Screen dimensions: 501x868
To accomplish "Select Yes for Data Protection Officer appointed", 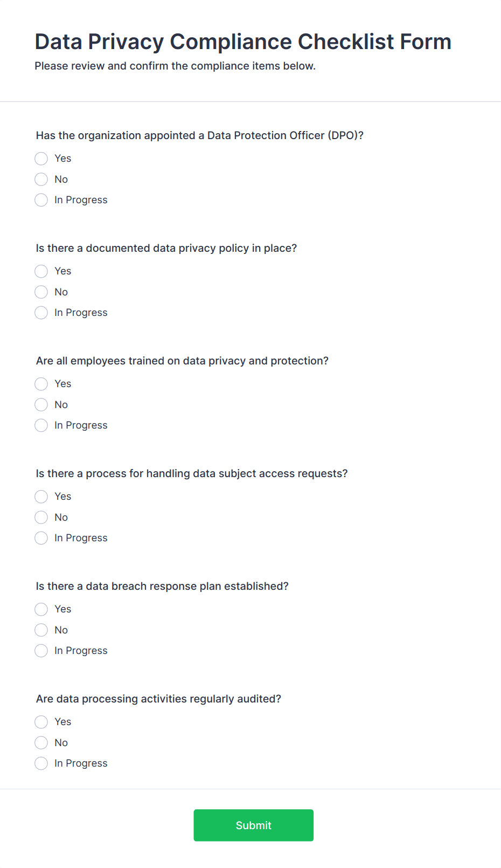I will pos(41,159).
